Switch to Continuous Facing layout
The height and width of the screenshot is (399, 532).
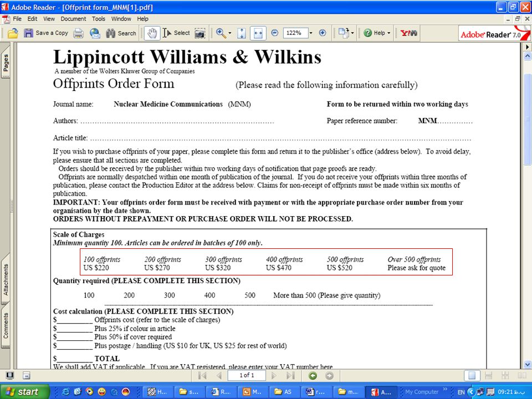tap(505, 376)
